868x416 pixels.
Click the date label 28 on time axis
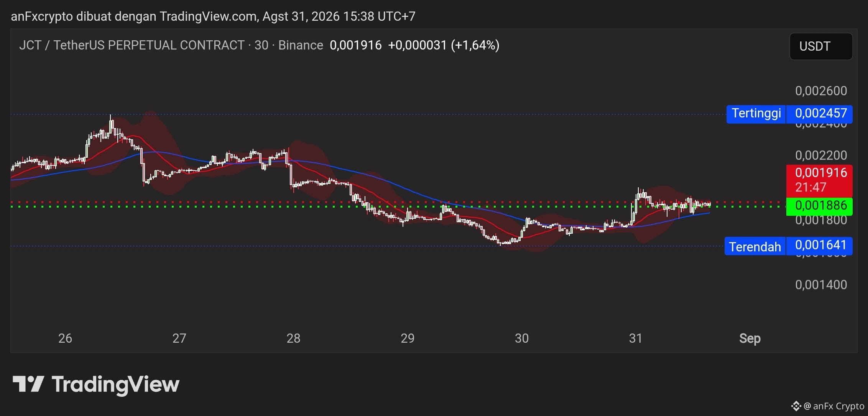293,338
